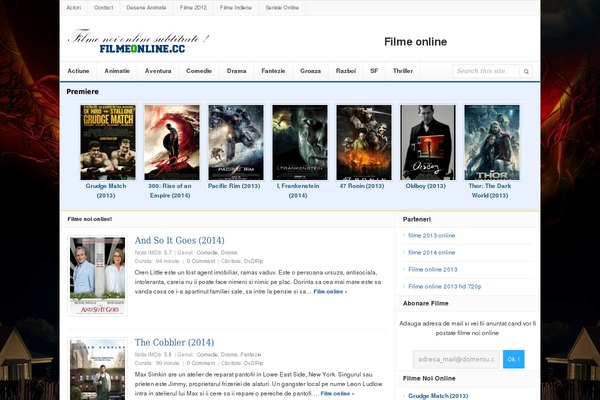Screen dimensions: 600x400
Task: Select the Thriller genre tab
Action: [x=403, y=71]
